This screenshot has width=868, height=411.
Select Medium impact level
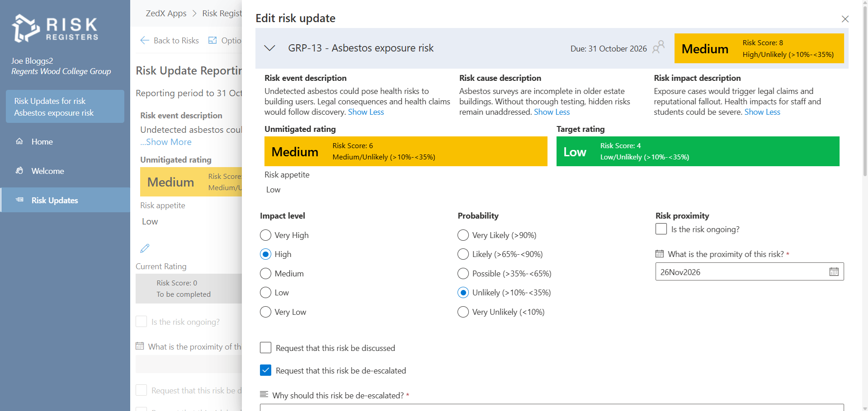[x=266, y=274]
